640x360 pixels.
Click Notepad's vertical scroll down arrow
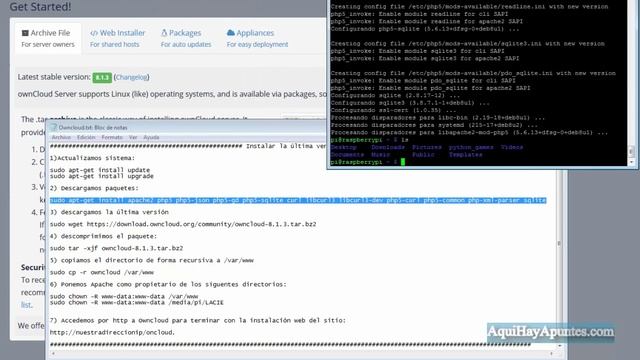(559, 346)
